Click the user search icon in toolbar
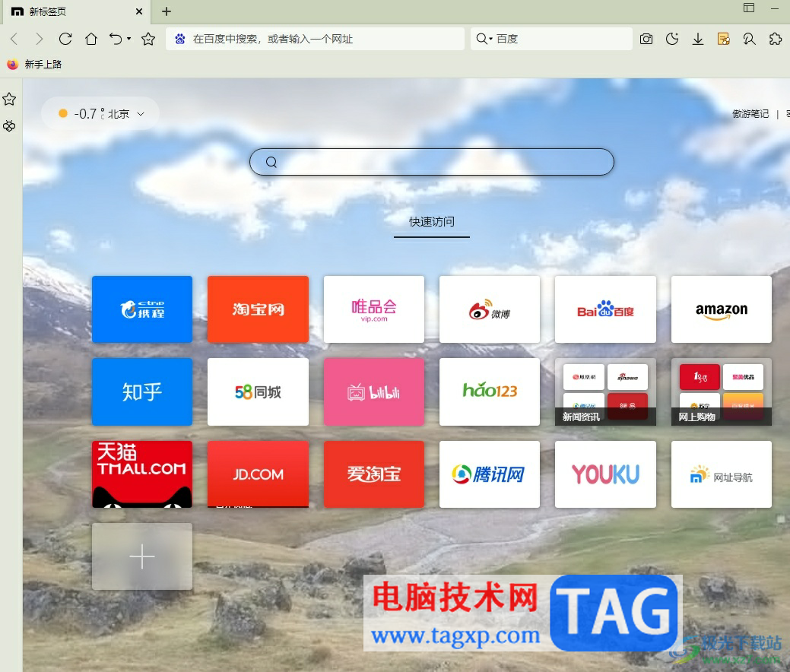Screen dimensions: 790x672 (x=749, y=39)
